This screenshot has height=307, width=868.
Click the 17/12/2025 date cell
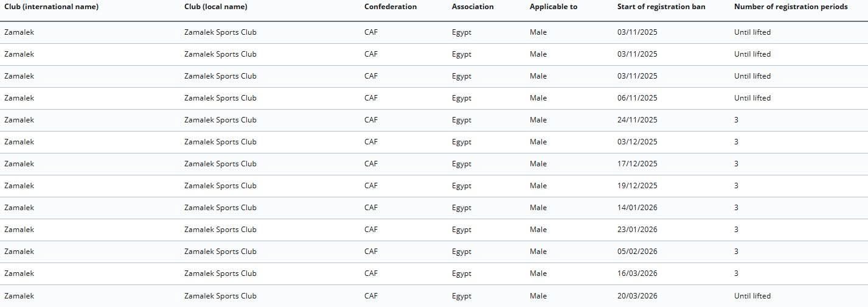pyautogui.click(x=637, y=164)
